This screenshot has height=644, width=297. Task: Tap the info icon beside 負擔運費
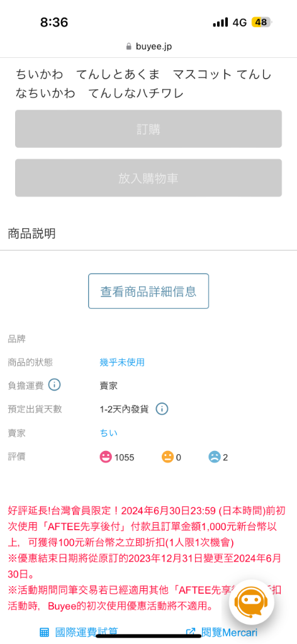pyautogui.click(x=55, y=385)
